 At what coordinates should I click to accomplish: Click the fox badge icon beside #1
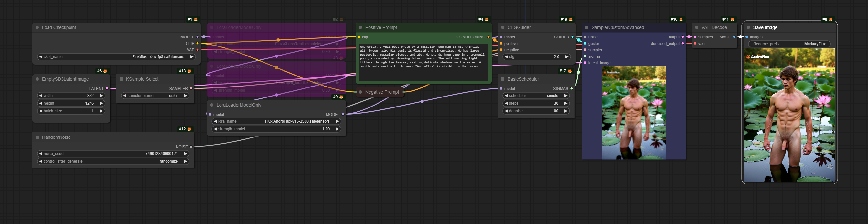click(x=196, y=19)
